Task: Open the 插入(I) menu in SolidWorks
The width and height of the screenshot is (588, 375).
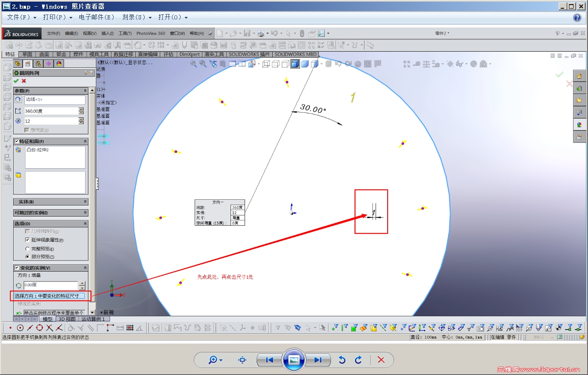Action: point(107,33)
